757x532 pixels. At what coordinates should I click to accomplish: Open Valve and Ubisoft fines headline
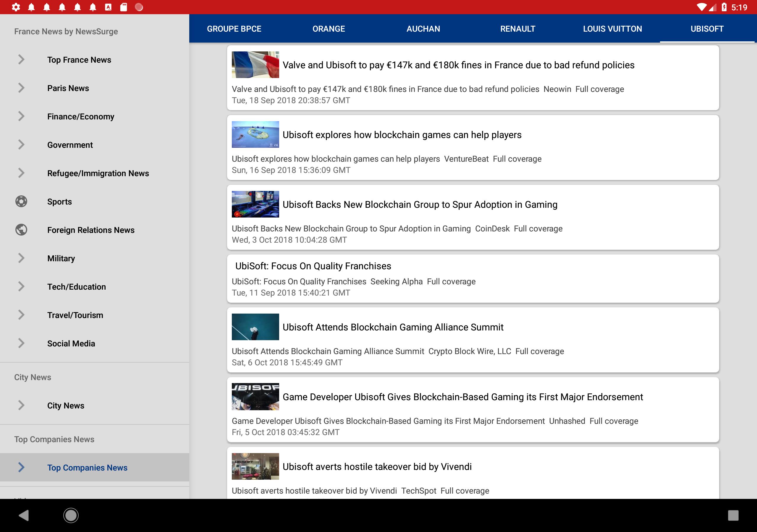click(458, 65)
